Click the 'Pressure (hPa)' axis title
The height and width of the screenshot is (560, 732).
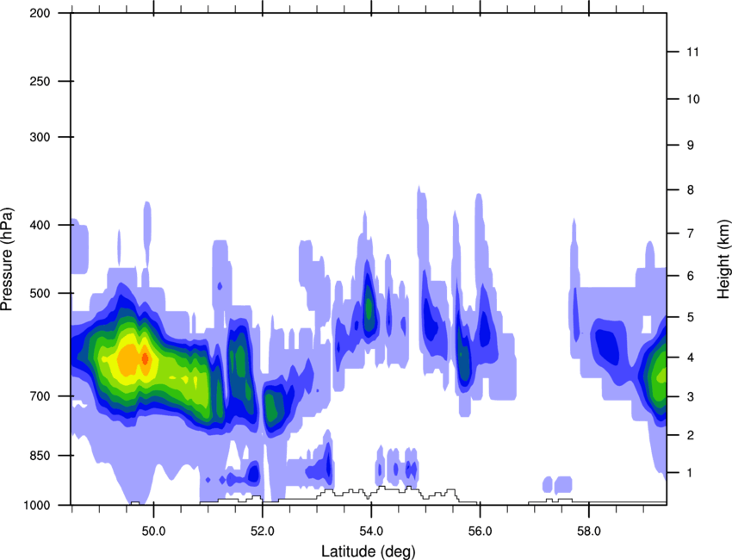tap(7, 259)
